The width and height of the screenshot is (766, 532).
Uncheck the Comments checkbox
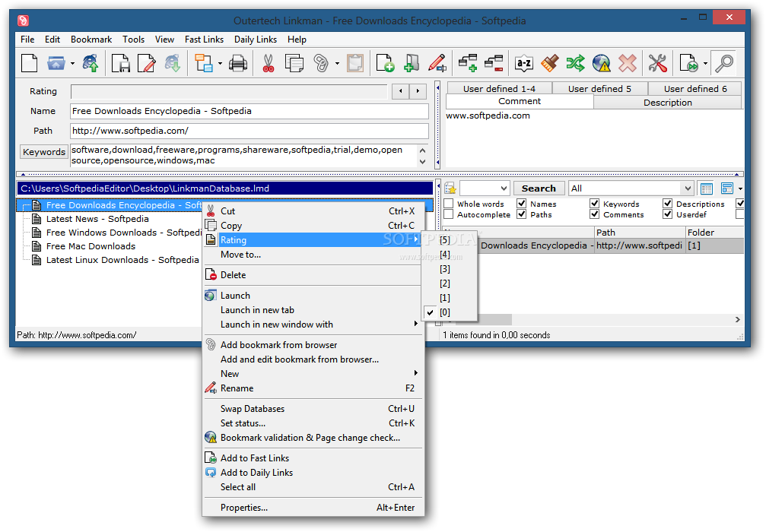click(x=595, y=214)
